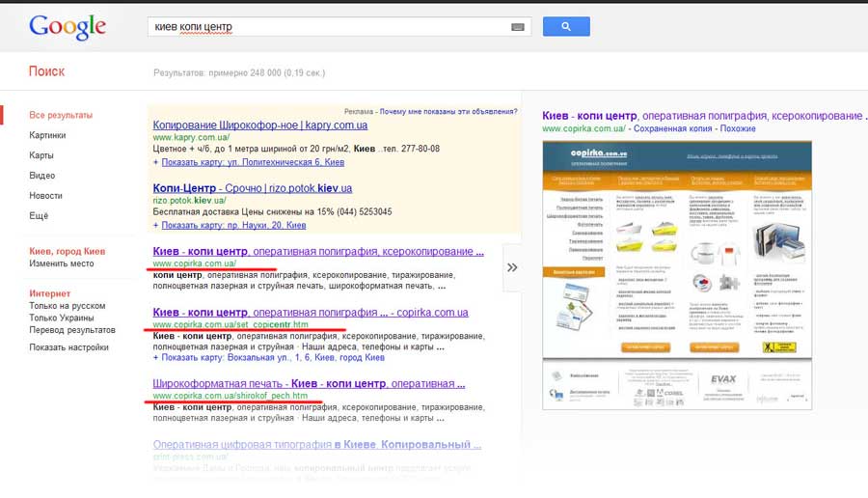Click the blue magnifier search button
This screenshot has height=498, width=868.
click(566, 27)
